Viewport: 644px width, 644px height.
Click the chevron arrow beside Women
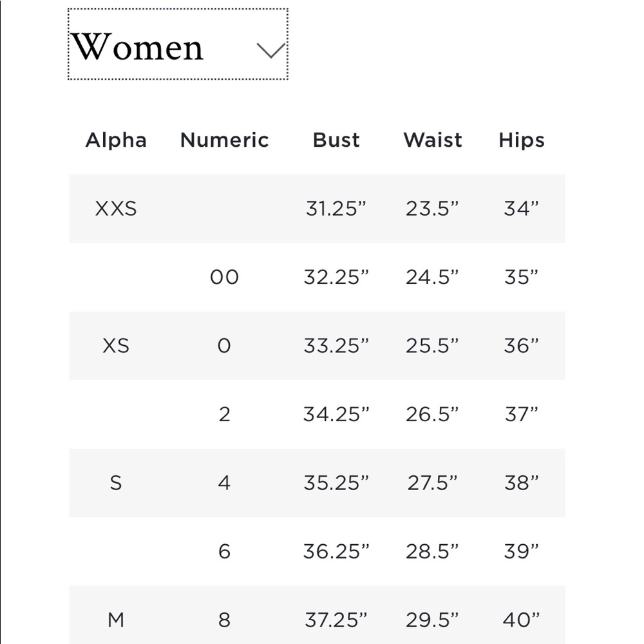(x=270, y=50)
